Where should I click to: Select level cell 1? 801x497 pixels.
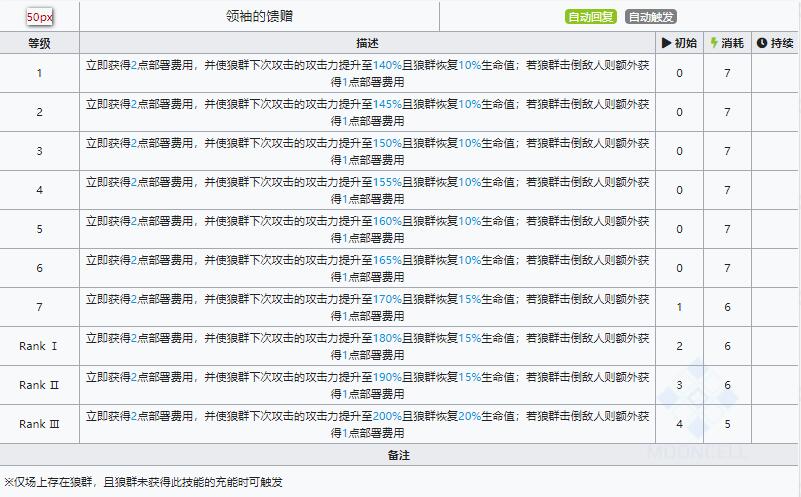tap(39, 73)
